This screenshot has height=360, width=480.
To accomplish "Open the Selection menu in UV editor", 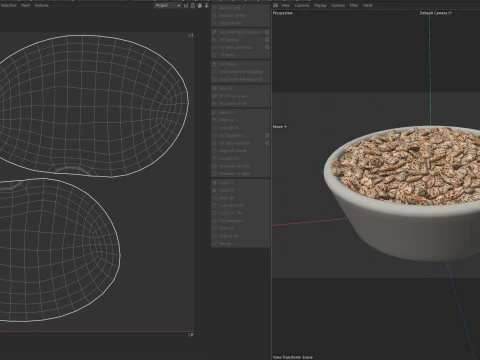I will coord(8,5).
